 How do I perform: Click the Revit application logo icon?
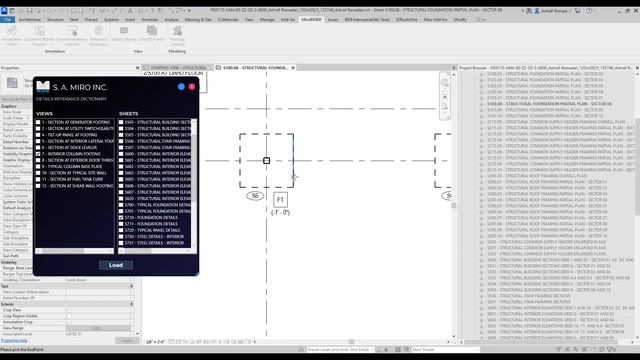tap(4, 11)
